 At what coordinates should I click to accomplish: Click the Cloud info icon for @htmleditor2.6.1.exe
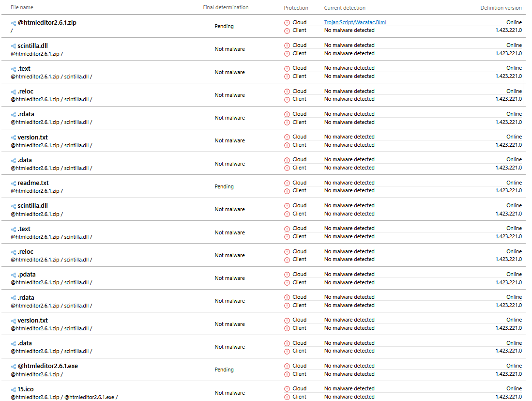click(287, 366)
